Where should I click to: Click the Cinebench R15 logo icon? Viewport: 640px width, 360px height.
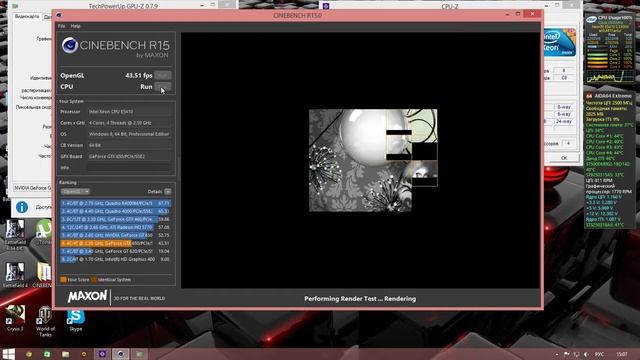[x=70, y=45]
